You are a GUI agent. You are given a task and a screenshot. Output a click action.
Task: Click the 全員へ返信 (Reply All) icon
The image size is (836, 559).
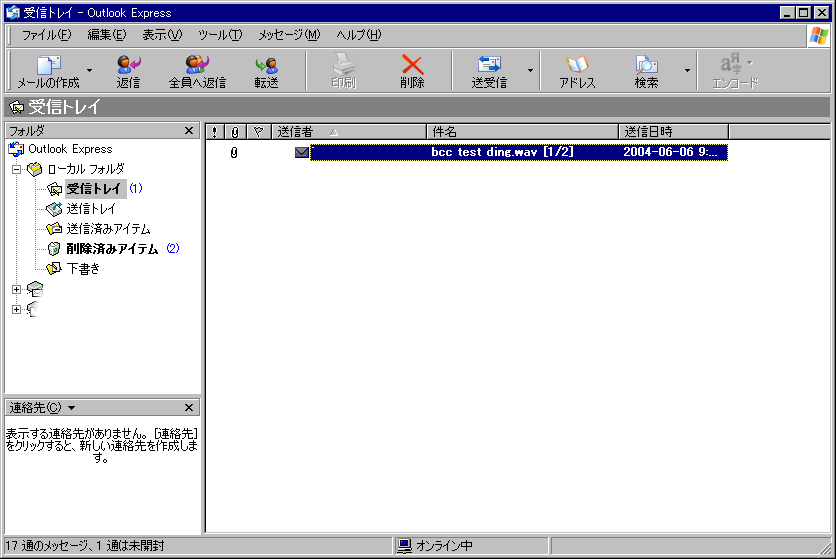pos(197,65)
